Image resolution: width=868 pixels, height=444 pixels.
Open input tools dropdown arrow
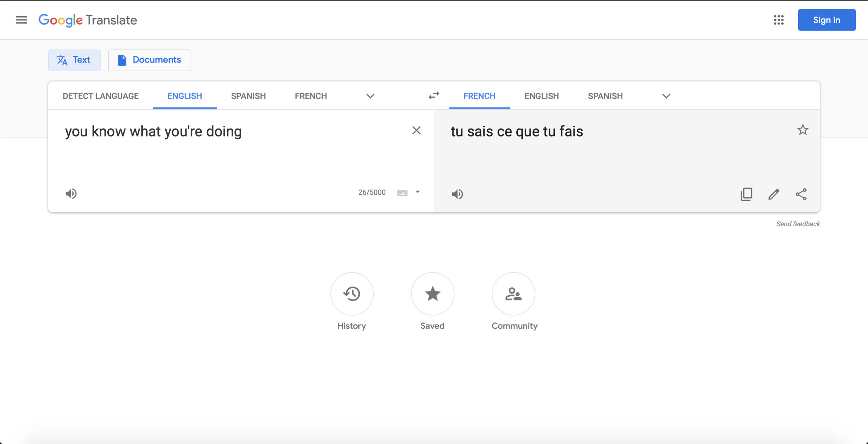[x=418, y=192]
